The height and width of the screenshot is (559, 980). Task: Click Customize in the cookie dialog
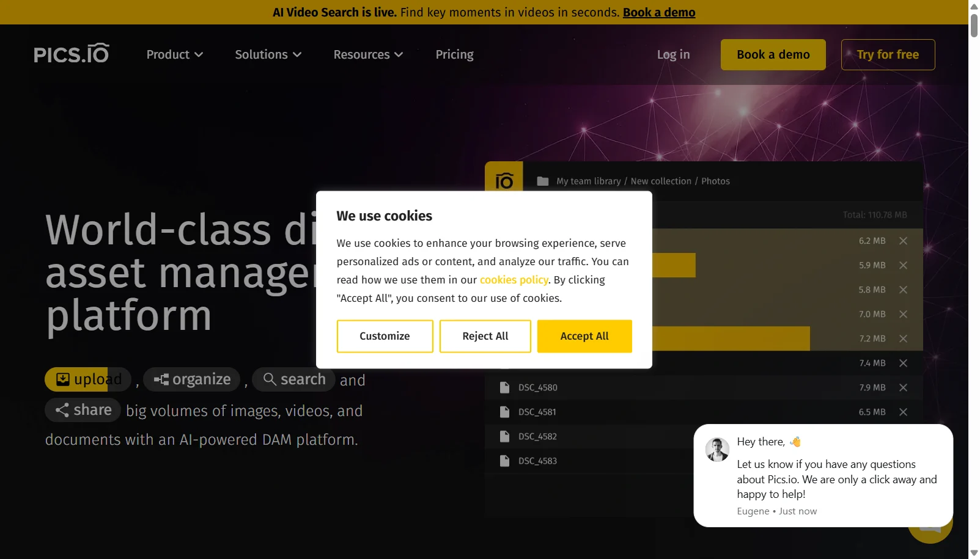pyautogui.click(x=385, y=336)
